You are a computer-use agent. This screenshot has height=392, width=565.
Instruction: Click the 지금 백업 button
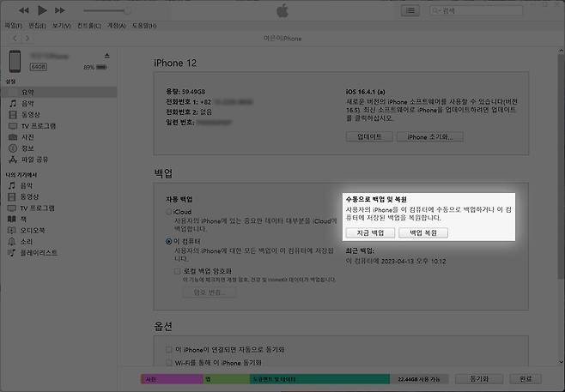click(370, 232)
